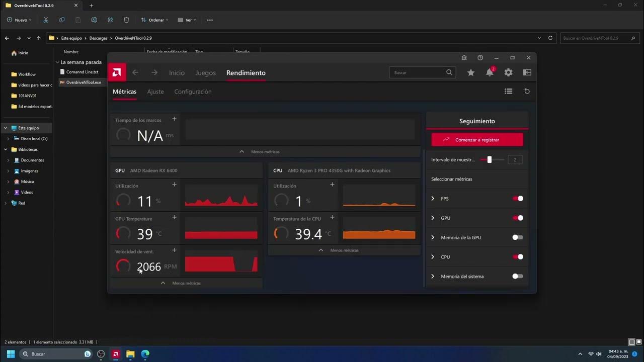
Task: Delete trash icon in Explorer toolbar
Action: (126, 20)
